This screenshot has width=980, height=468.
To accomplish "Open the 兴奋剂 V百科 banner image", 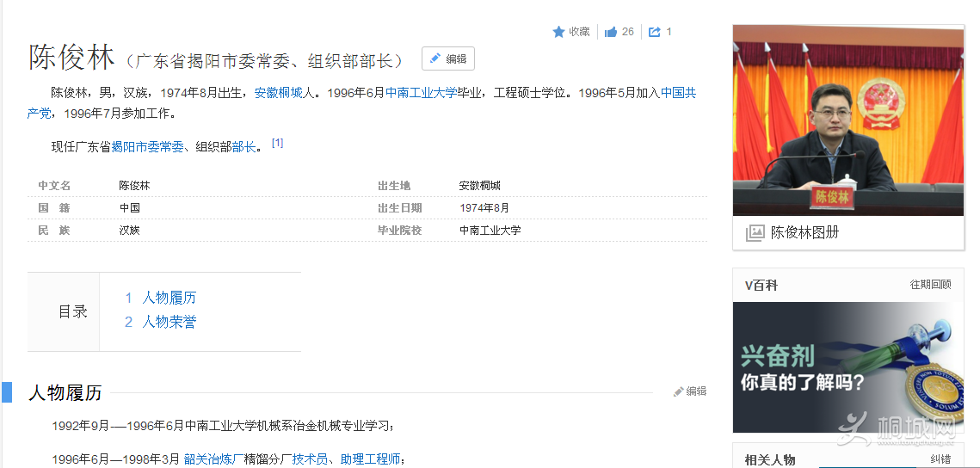I will click(x=847, y=367).
